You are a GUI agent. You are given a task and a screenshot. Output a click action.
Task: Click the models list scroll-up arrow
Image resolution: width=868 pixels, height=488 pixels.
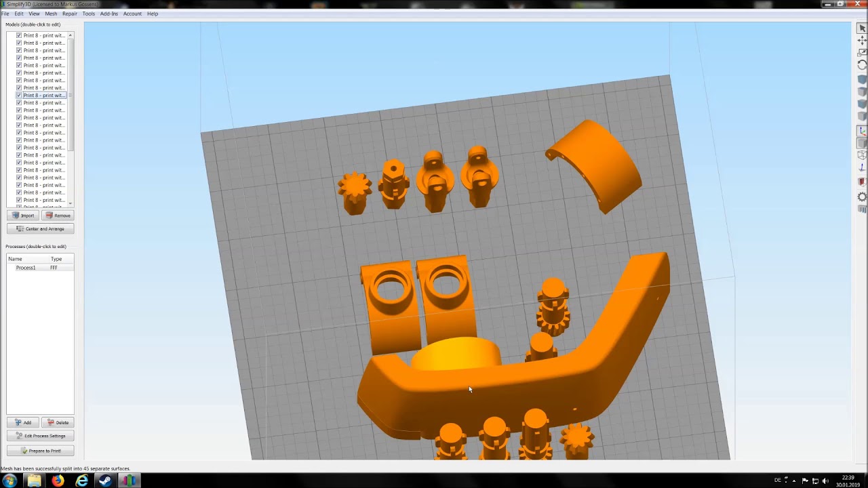pos(71,35)
